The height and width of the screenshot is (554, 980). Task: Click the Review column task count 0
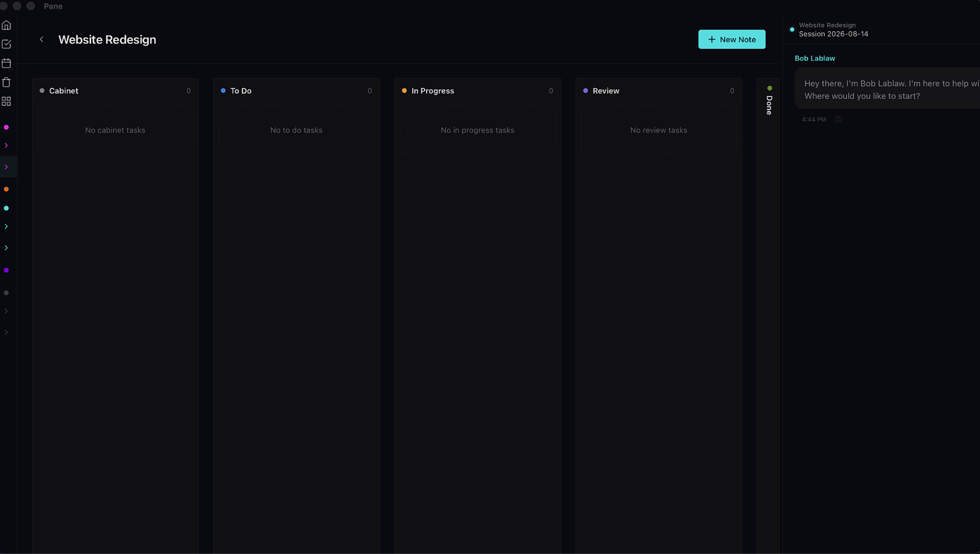point(732,91)
